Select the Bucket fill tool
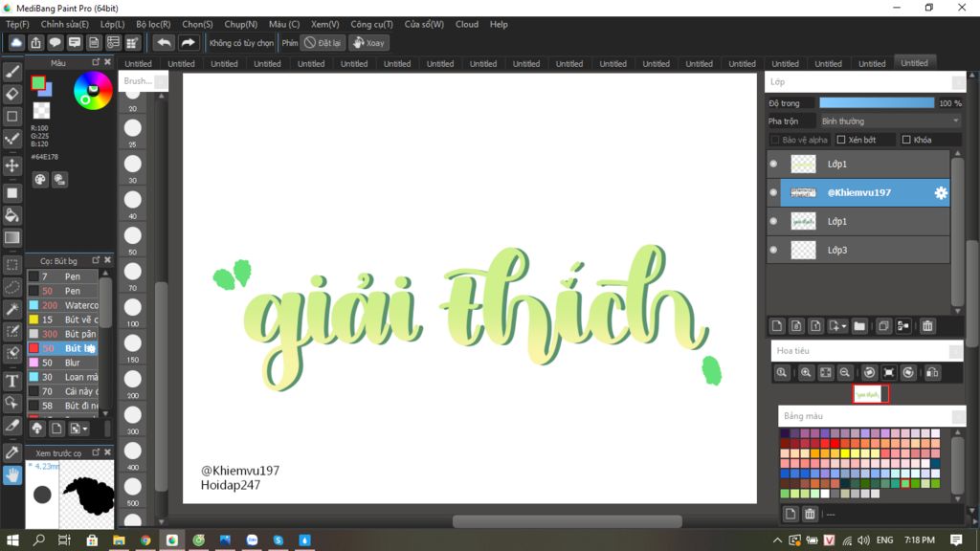 click(11, 215)
